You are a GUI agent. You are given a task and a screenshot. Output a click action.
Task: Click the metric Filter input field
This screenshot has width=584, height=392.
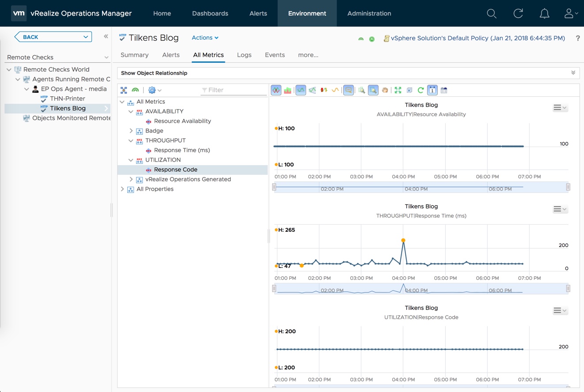pyautogui.click(x=234, y=90)
